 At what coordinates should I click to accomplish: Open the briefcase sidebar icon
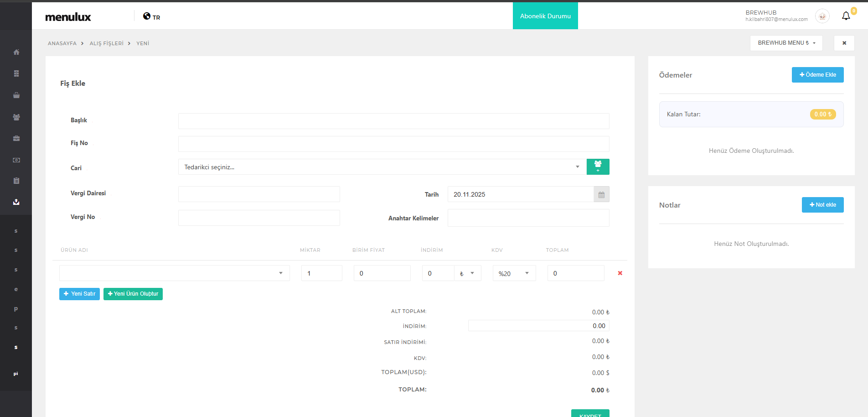tap(16, 138)
